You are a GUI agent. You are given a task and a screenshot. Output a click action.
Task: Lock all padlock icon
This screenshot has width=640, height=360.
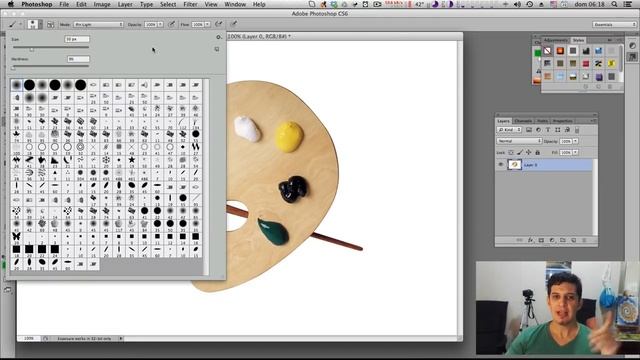538,152
